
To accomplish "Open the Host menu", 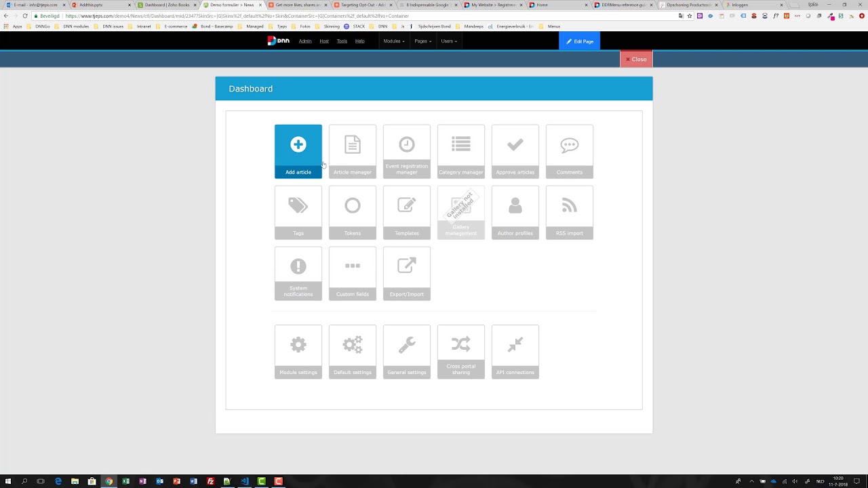I will click(324, 41).
